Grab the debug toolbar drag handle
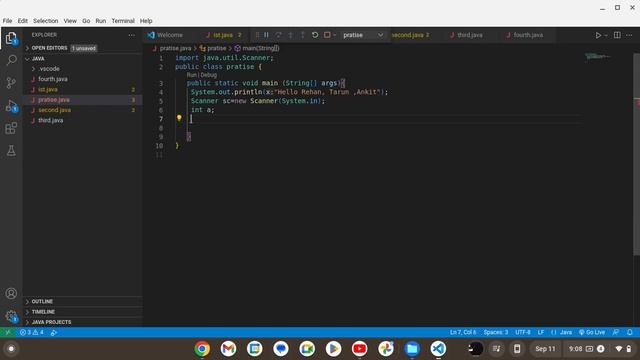The width and height of the screenshot is (640, 360). 257,35
